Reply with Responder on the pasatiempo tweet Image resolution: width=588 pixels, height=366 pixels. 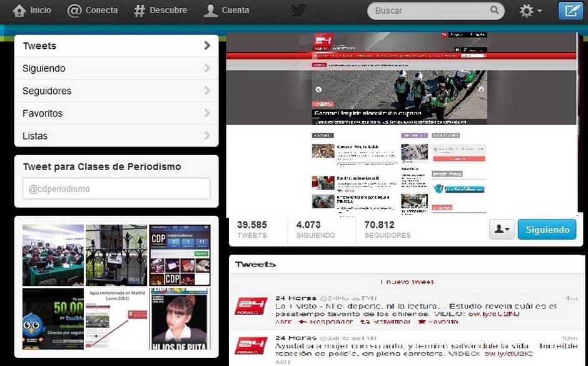(325, 322)
